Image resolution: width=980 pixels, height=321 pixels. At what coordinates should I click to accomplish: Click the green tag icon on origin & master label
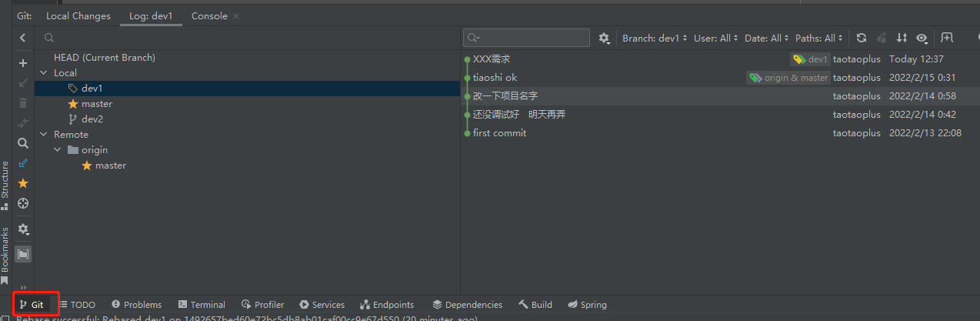point(755,78)
